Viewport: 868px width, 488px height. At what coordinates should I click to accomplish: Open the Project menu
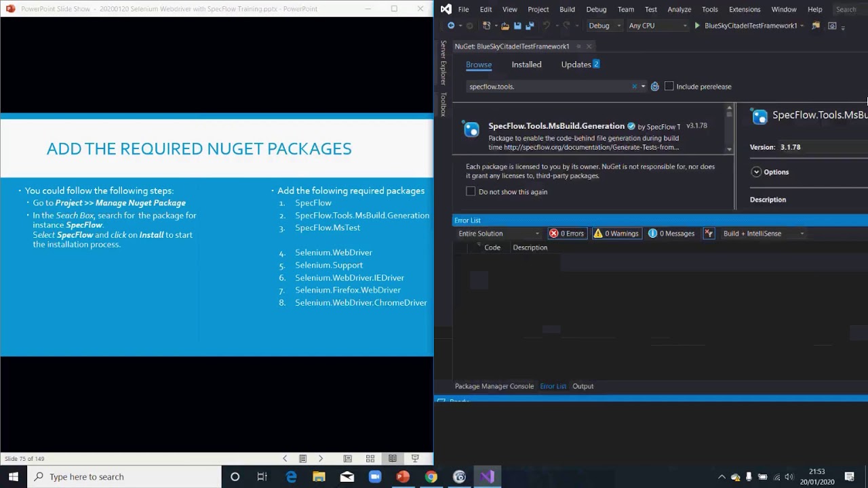click(x=538, y=9)
